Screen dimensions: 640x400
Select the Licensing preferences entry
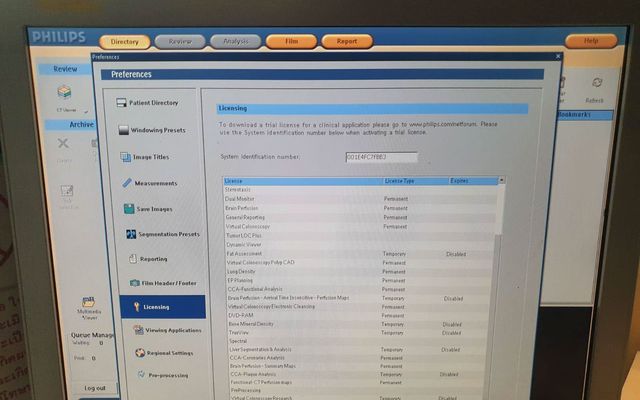[163, 307]
